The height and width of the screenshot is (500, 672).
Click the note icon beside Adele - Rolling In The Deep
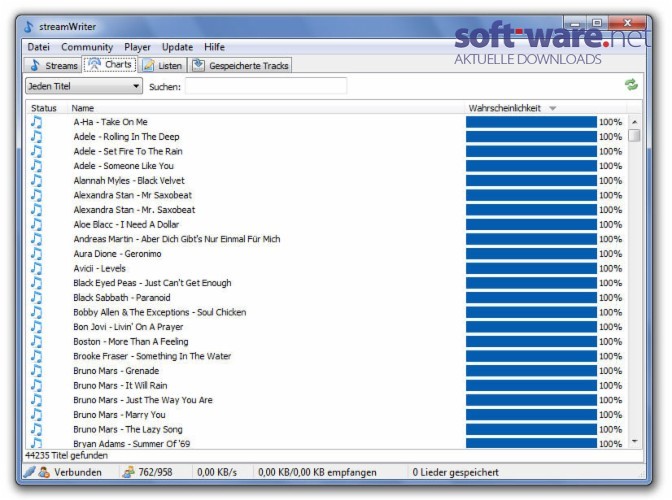36,137
